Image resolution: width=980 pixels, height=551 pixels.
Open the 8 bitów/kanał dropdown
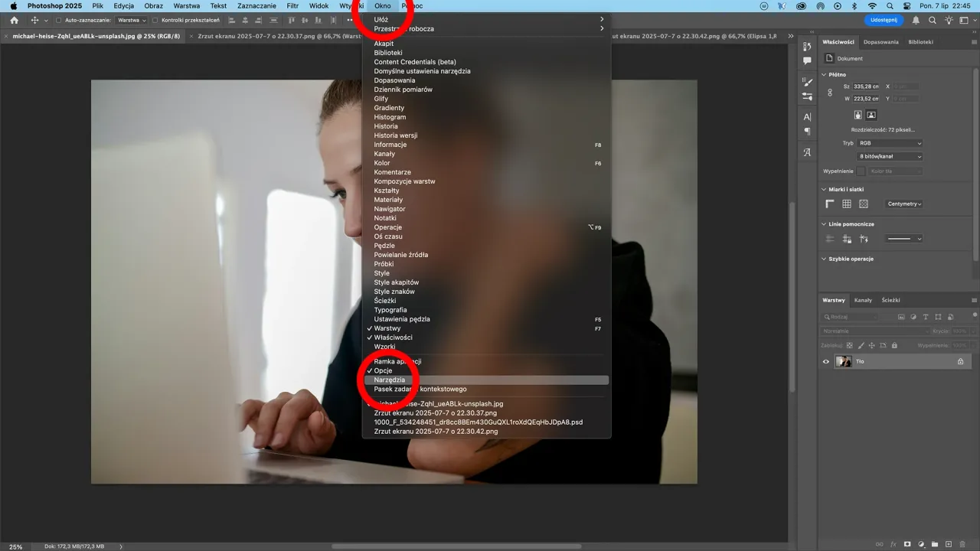point(888,155)
